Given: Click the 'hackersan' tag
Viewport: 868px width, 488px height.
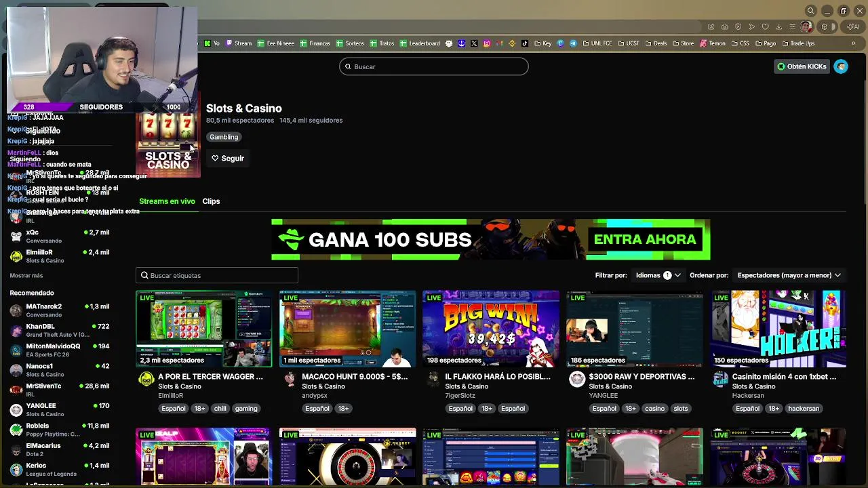Looking at the screenshot, I should pos(804,409).
